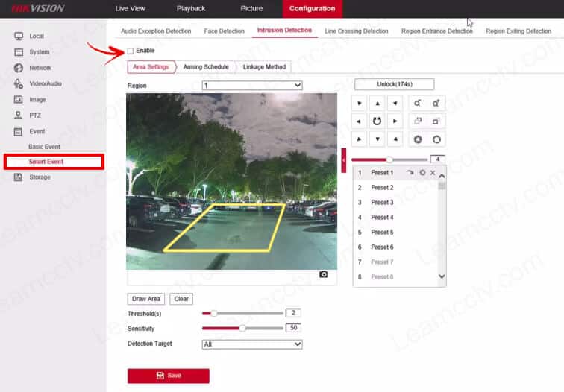Enable intrusion detection checkbox
This screenshot has width=564, height=392.
(x=131, y=51)
